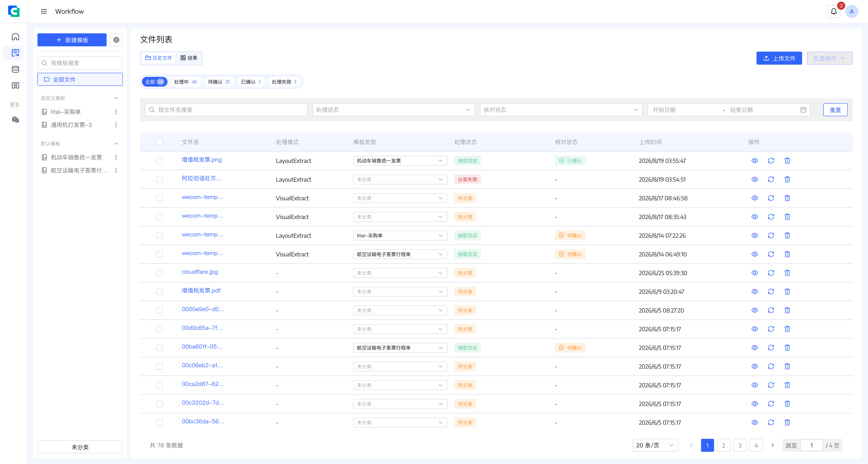Select the litai-采购单 template in sidebar
This screenshot has height=464, width=868.
(x=65, y=112)
